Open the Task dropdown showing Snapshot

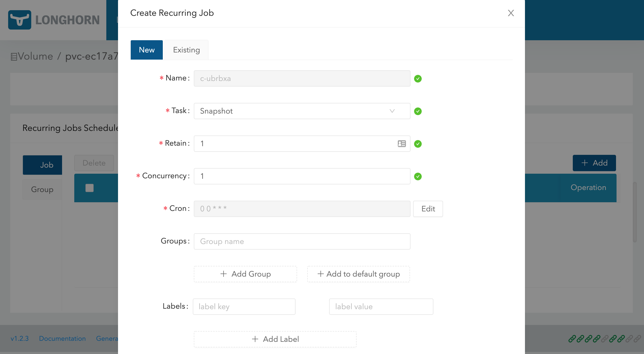tap(302, 111)
